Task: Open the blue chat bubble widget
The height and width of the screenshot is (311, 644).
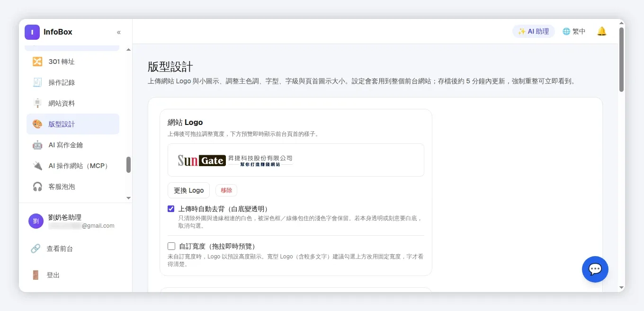Action: (x=595, y=269)
